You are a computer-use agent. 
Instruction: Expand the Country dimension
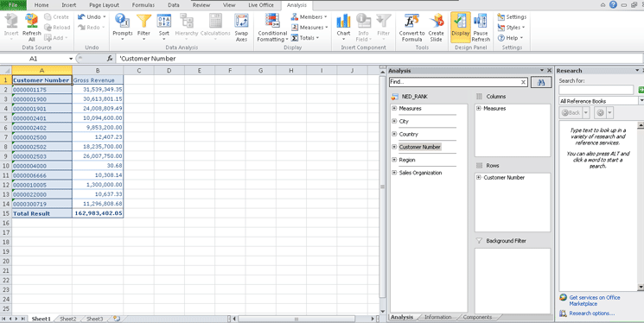click(394, 134)
